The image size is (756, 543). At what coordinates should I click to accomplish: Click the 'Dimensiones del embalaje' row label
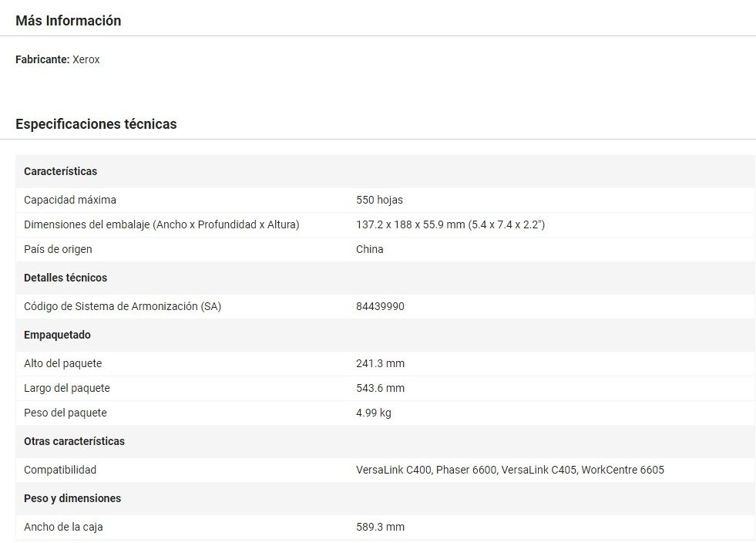click(161, 224)
